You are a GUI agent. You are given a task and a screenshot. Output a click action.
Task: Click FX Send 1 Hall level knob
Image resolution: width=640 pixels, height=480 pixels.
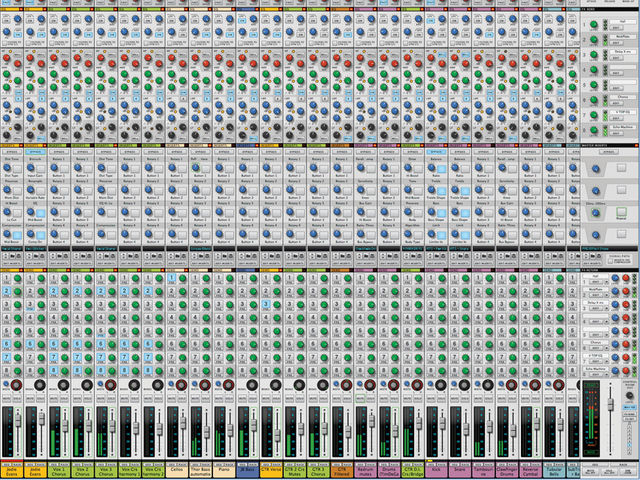point(594,24)
